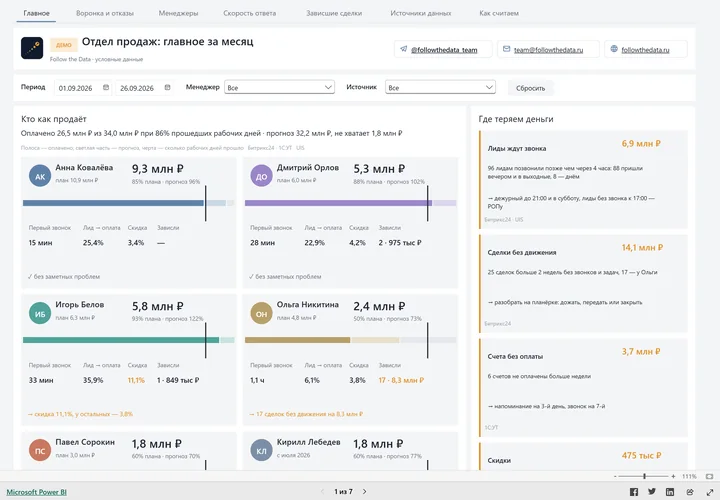
Task: Click the Сбросить button
Action: click(x=530, y=88)
